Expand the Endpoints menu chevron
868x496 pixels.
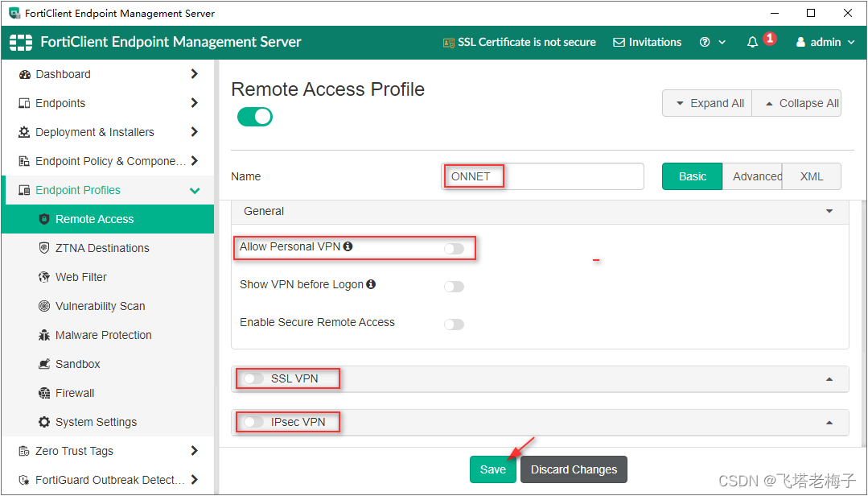point(195,102)
